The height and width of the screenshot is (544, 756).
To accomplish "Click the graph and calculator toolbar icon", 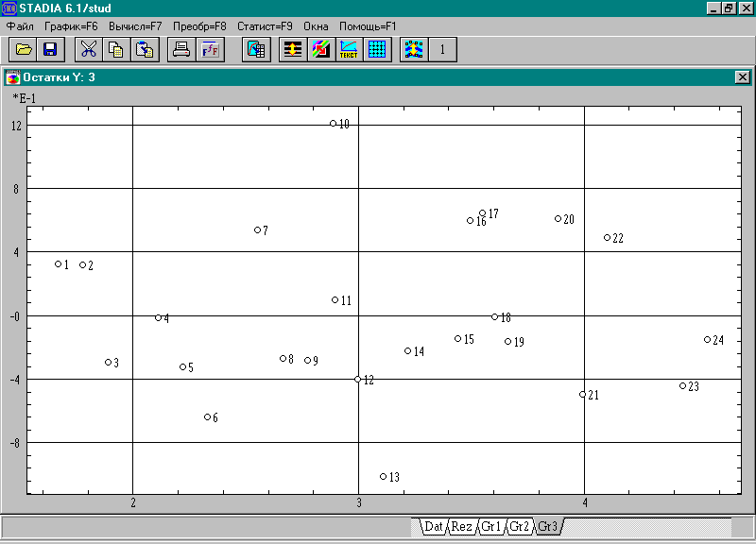I will (x=256, y=49).
